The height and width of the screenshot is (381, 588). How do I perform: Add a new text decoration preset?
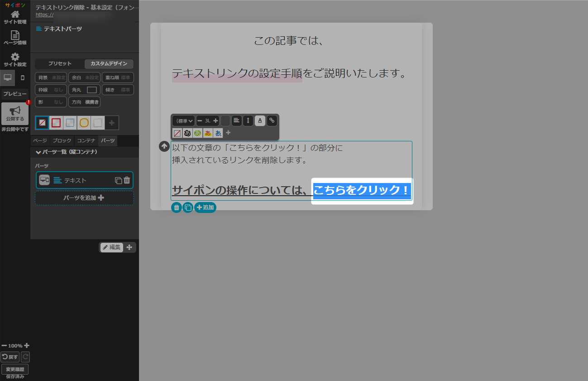(x=228, y=133)
